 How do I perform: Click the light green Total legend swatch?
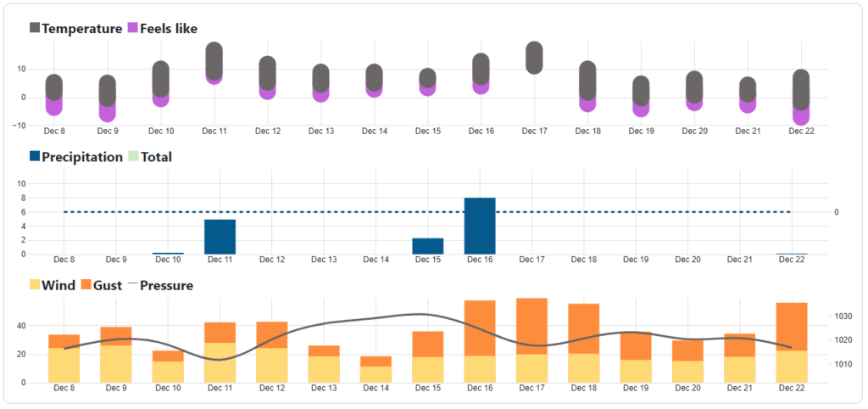tap(132, 157)
